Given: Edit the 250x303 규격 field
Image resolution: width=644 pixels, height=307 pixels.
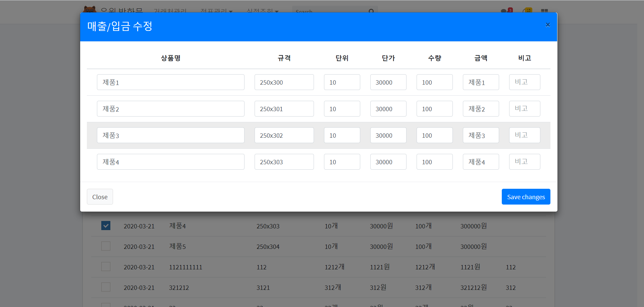Looking at the screenshot, I should pyautogui.click(x=284, y=162).
